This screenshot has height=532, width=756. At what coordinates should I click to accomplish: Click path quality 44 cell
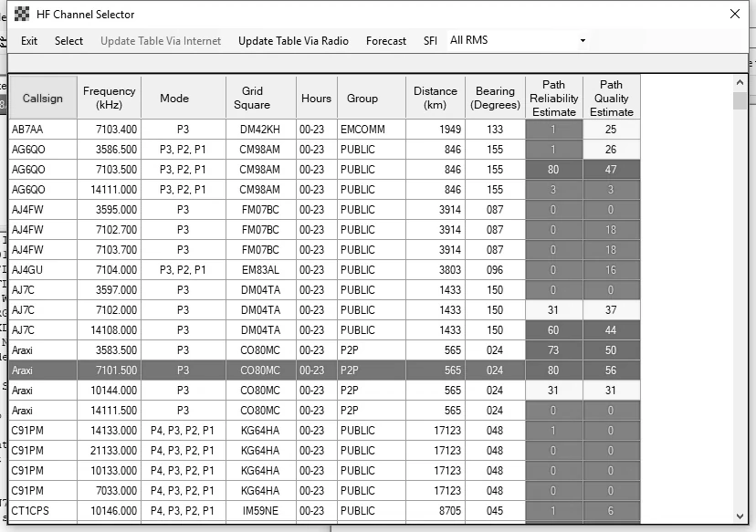pos(612,330)
